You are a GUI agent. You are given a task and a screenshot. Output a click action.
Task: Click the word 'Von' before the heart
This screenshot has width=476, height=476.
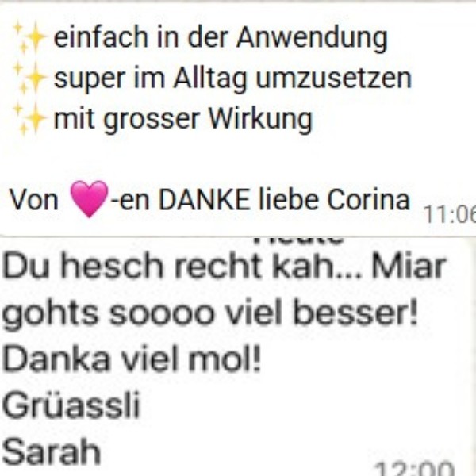click(33, 201)
